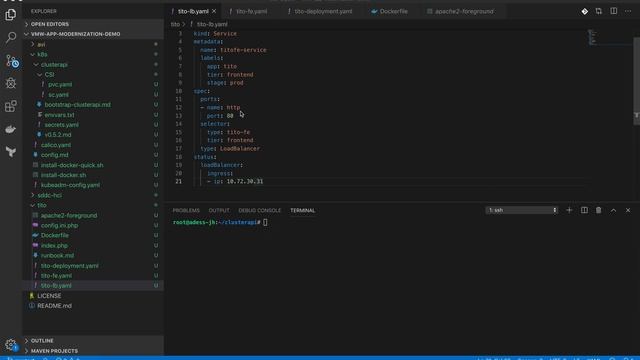Select the tito-lb.yaml tab
Viewport: 640px width, 360px height.
[x=193, y=11]
